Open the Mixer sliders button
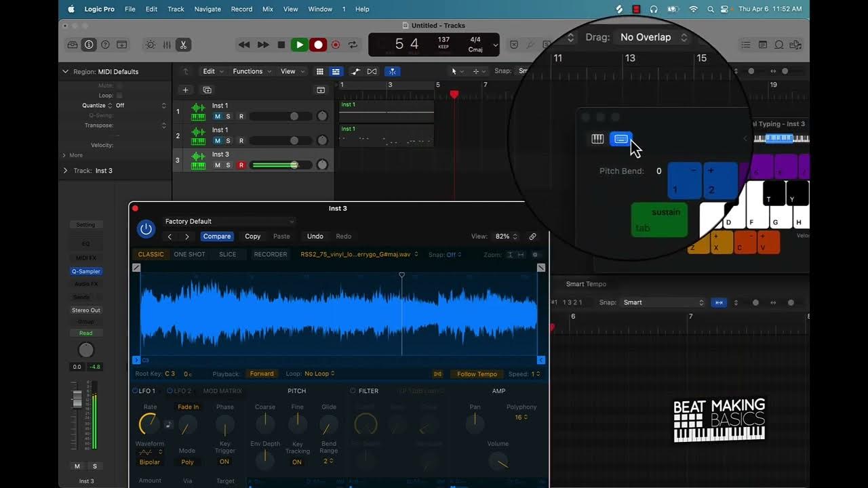868x488 pixels. pos(167,45)
